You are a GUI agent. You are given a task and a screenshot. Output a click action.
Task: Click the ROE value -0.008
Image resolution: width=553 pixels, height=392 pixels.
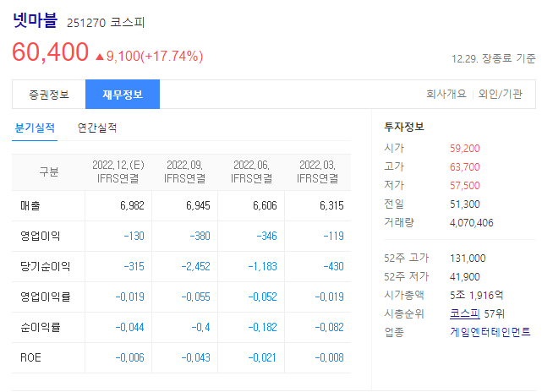click(330, 357)
